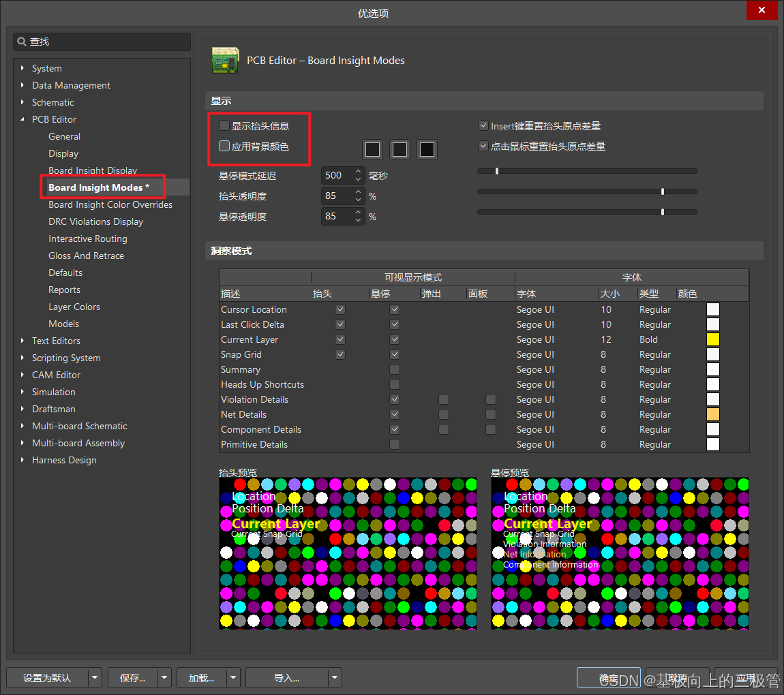Viewport: 784px width, 695px height.
Task: Expand the Data Management tree node
Action: 22,85
